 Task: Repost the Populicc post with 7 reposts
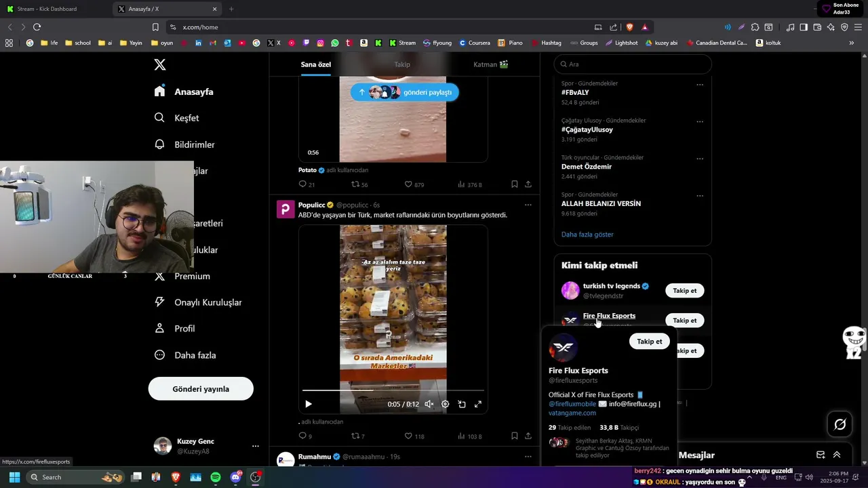[358, 436]
